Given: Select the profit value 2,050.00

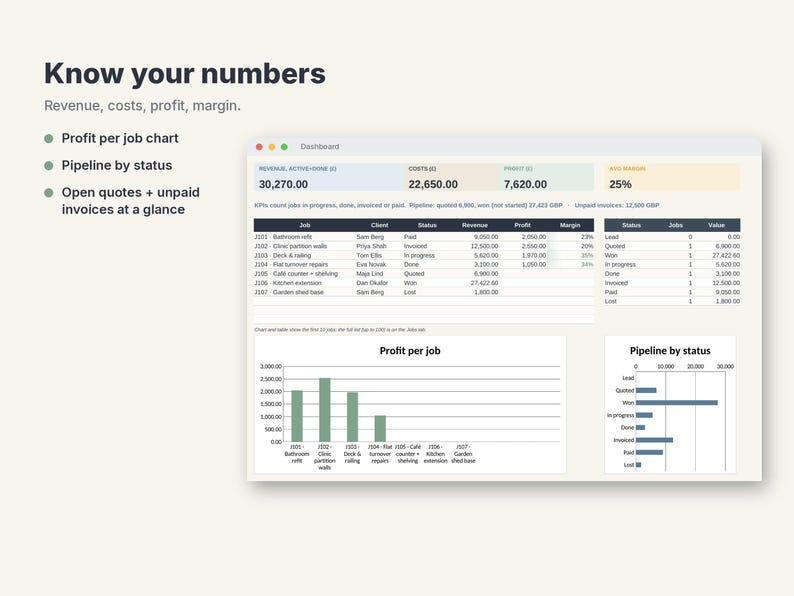Looking at the screenshot, I should (x=534, y=237).
